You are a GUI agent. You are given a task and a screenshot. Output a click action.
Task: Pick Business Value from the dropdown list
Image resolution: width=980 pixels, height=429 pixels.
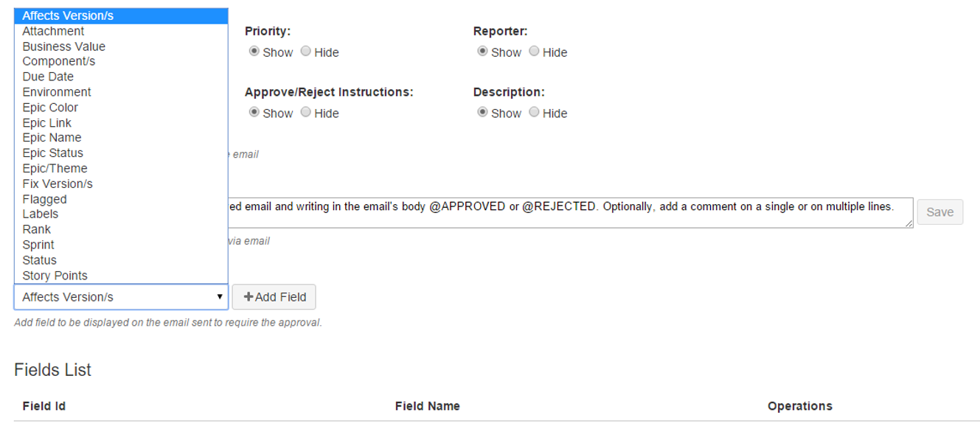121,46
